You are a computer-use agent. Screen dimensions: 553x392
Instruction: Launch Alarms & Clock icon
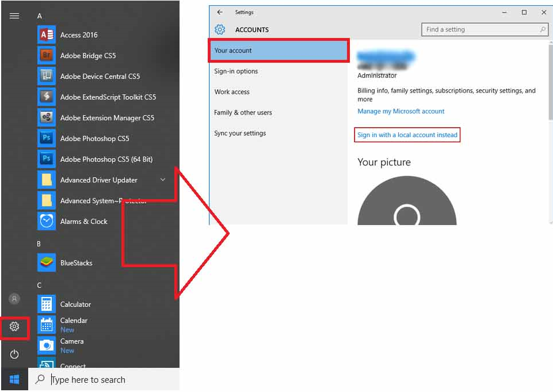(47, 221)
